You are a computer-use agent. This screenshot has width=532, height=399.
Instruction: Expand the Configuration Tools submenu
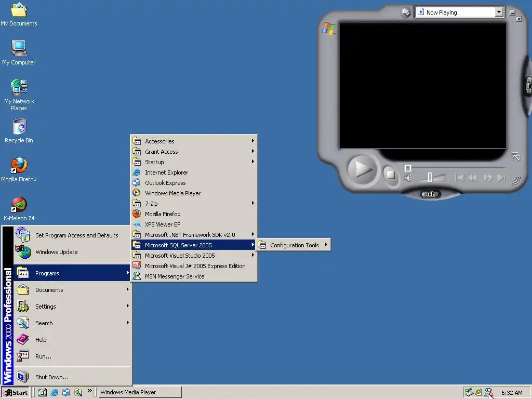coord(294,245)
